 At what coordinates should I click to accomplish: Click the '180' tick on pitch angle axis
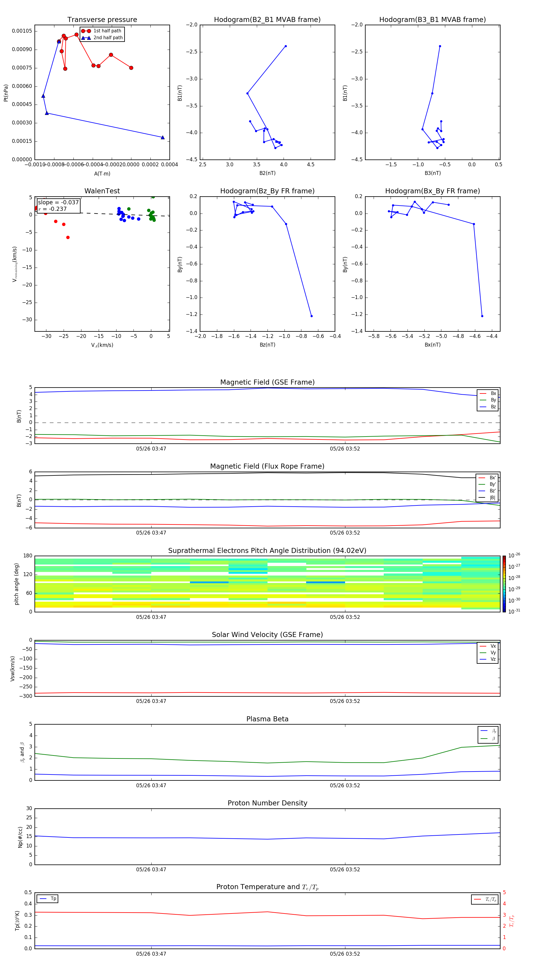pyautogui.click(x=28, y=556)
